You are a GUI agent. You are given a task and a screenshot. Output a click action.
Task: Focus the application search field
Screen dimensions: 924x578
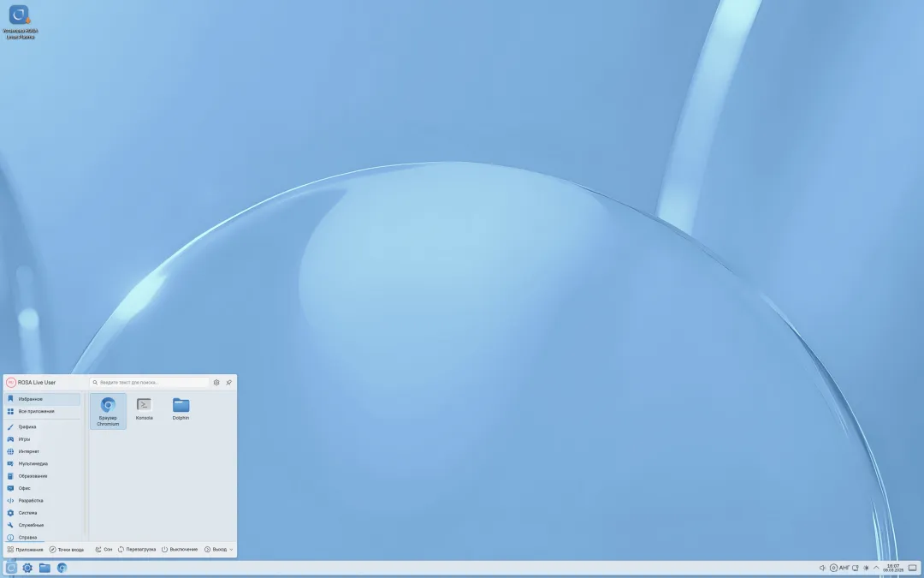(x=150, y=382)
